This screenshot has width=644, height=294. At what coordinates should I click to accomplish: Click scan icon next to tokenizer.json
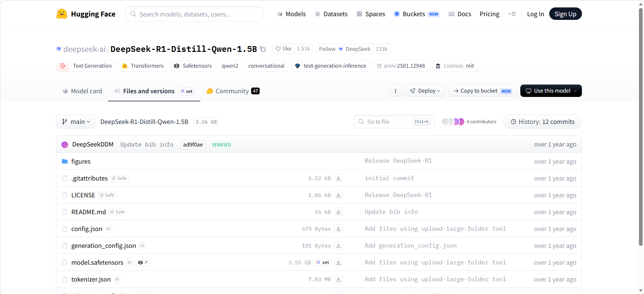[x=117, y=280]
